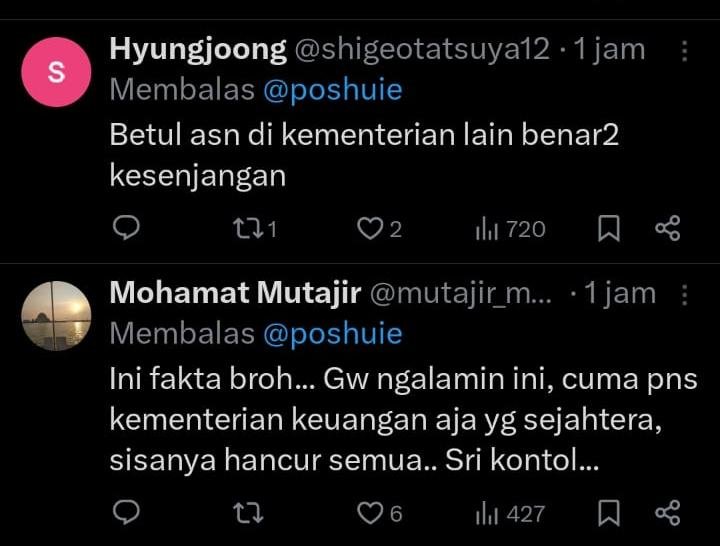
Task: Share Hyungjoong's tweet
Action: pos(667,229)
